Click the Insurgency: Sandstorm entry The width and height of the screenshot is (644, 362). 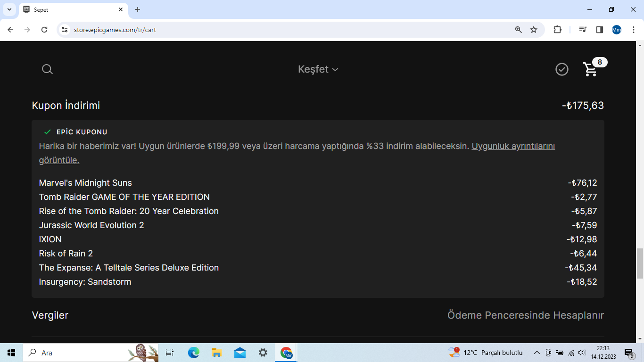click(x=85, y=282)
